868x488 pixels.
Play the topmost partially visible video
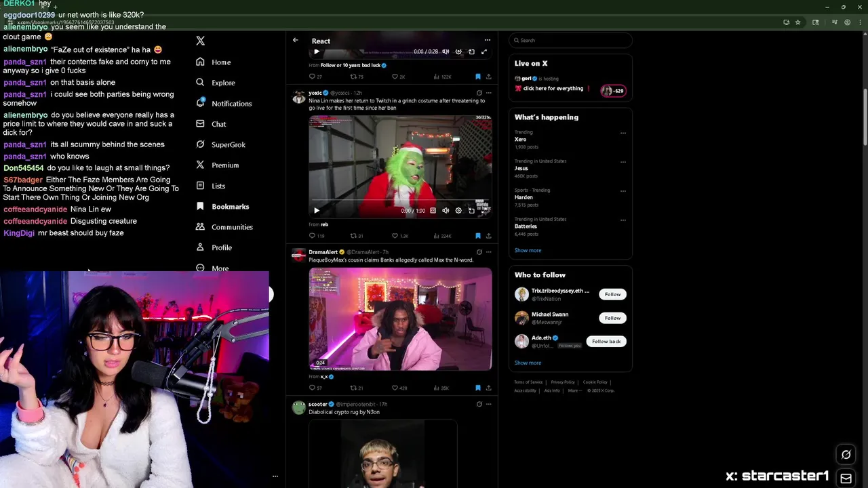click(x=316, y=52)
